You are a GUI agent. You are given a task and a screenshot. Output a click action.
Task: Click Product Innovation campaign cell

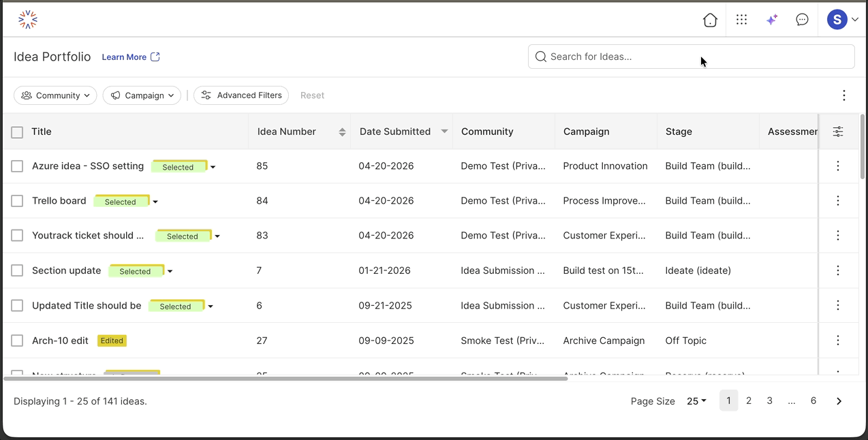605,166
